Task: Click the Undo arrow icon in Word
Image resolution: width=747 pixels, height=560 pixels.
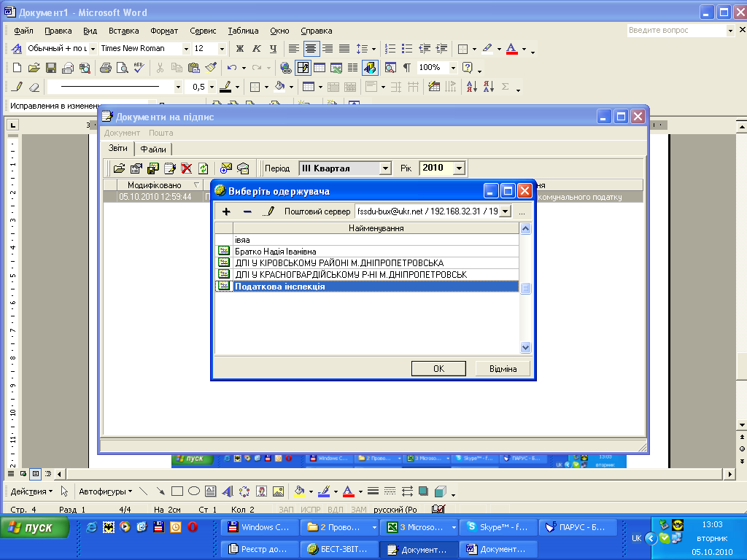Action: point(232,68)
